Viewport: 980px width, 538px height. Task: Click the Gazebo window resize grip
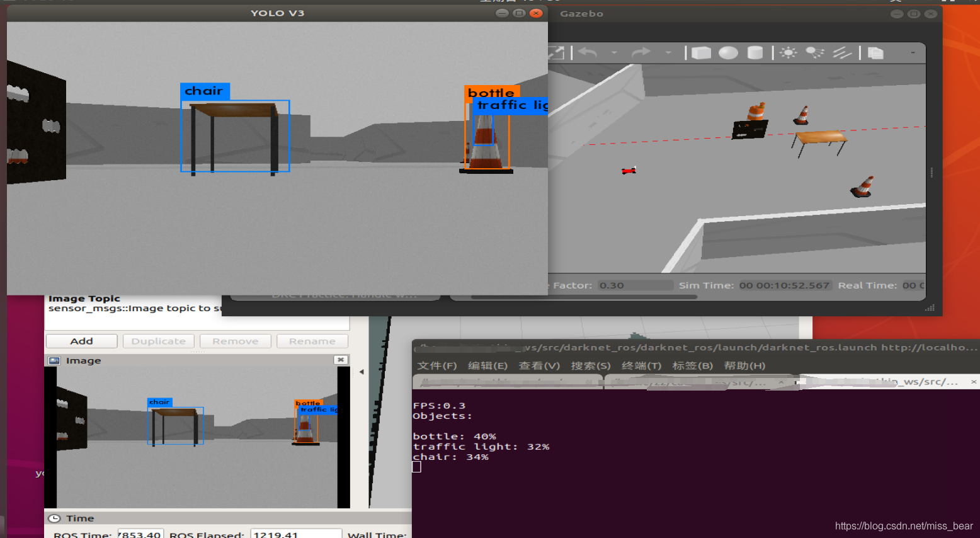click(930, 307)
